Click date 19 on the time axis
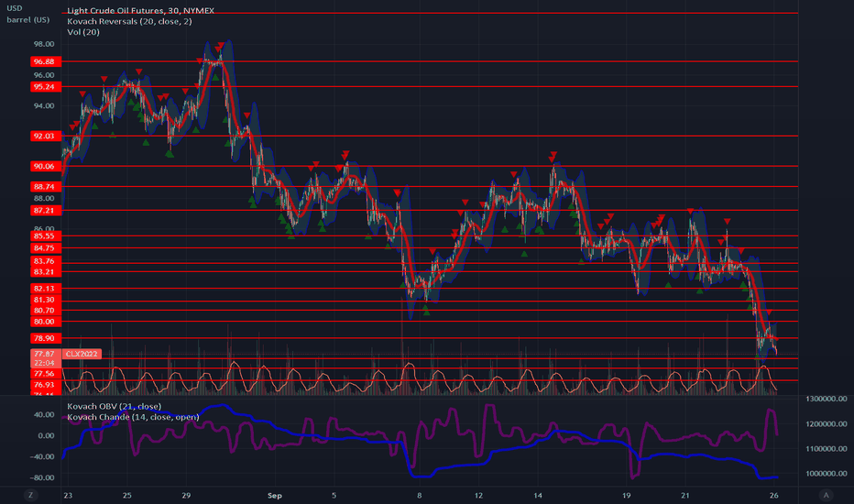Viewport: 854px width, 504px height. (x=627, y=495)
